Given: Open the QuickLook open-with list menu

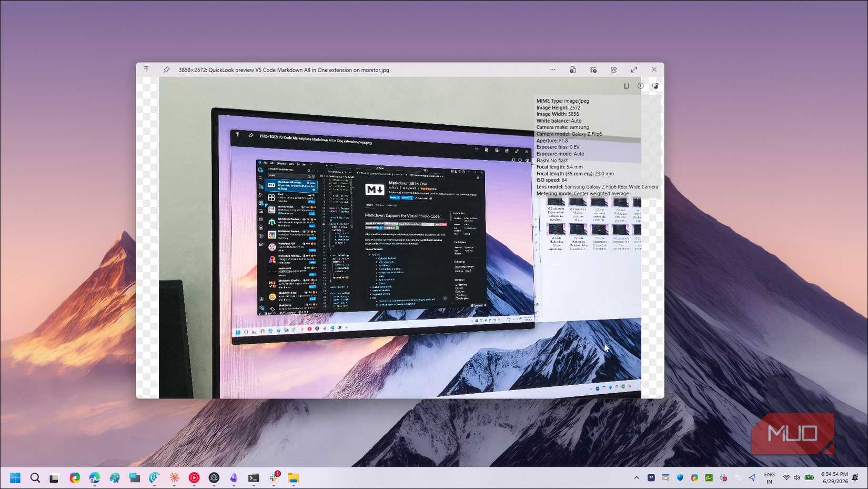Looking at the screenshot, I should [x=593, y=69].
